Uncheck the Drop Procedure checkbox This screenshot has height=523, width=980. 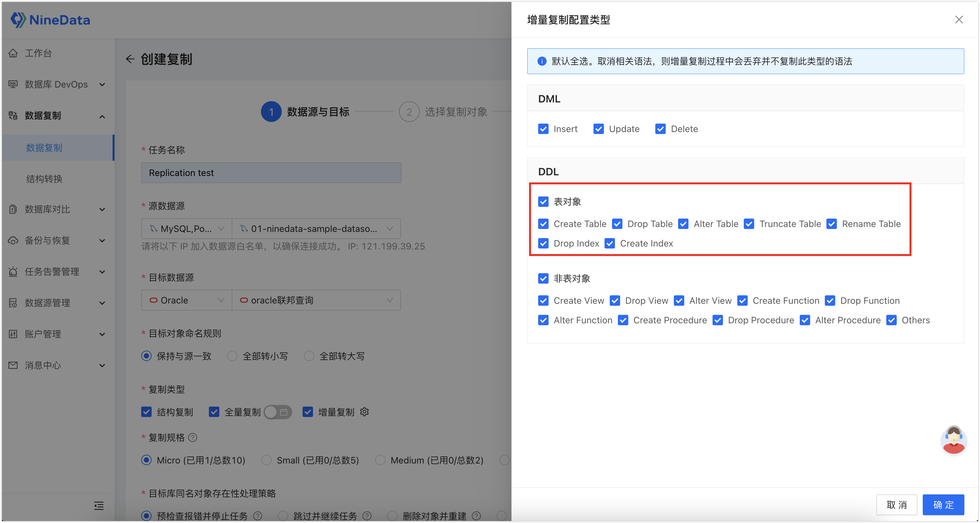point(717,320)
